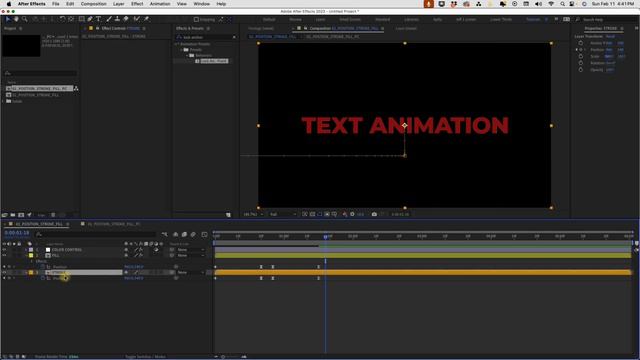The image size is (640, 360).
Task: Toggle the FILL layer Position stopwatch
Action: click(42, 267)
